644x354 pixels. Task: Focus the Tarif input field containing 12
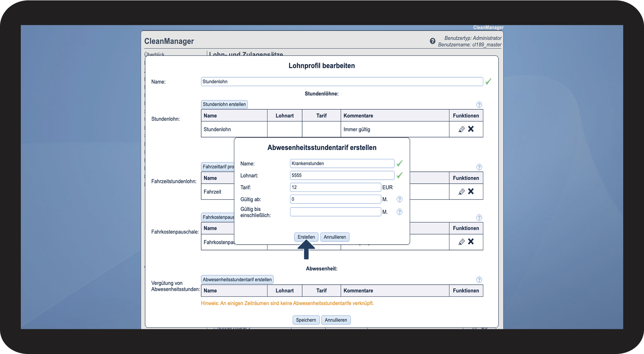coord(335,187)
